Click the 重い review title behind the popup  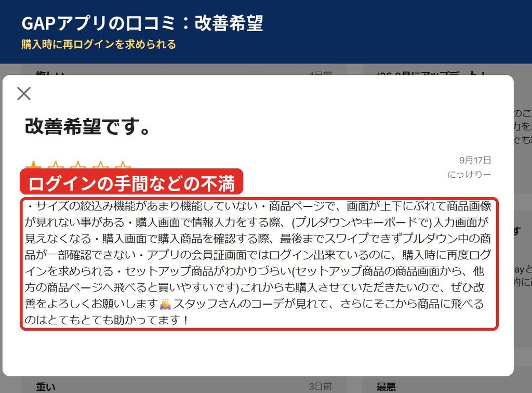coord(46,387)
